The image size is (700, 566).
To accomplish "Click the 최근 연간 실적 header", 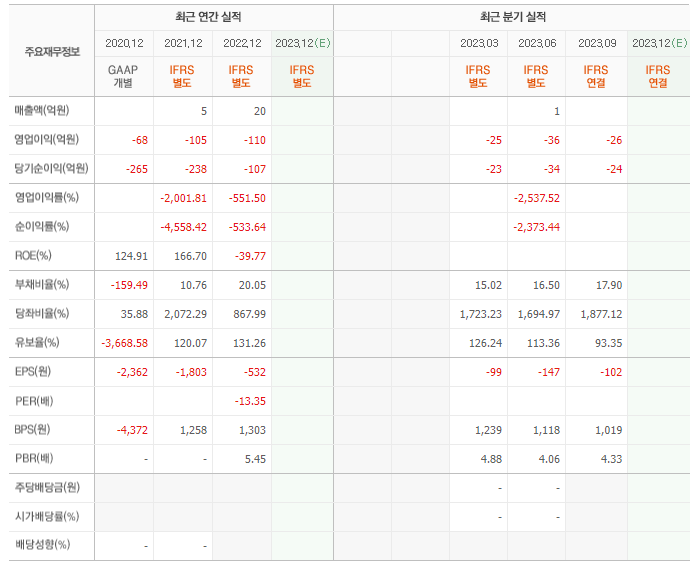I will click(x=208, y=17).
